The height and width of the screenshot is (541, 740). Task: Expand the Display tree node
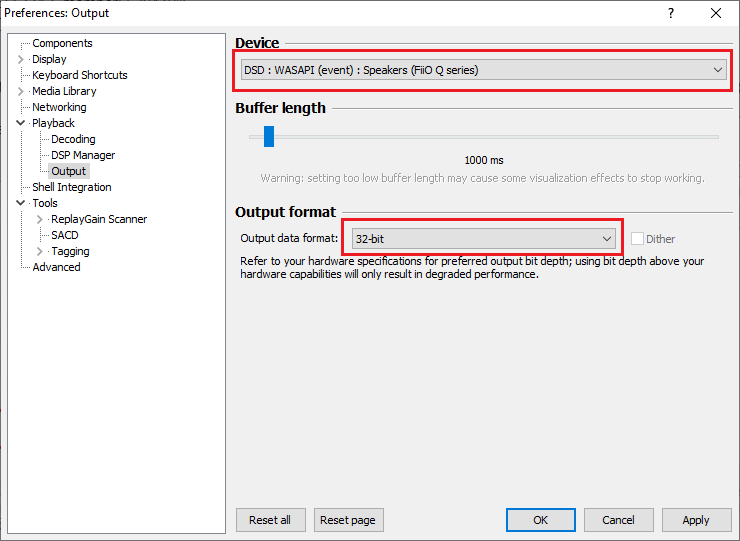(x=21, y=59)
